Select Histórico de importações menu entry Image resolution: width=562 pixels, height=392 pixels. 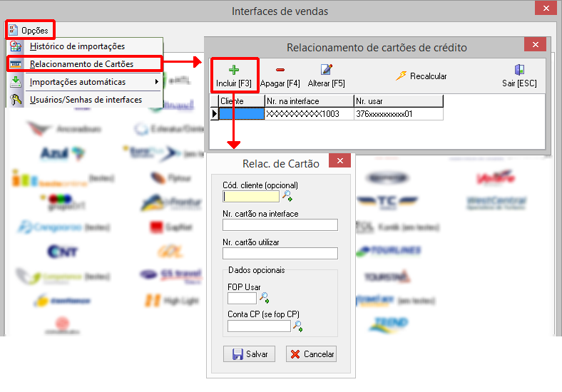[85, 46]
